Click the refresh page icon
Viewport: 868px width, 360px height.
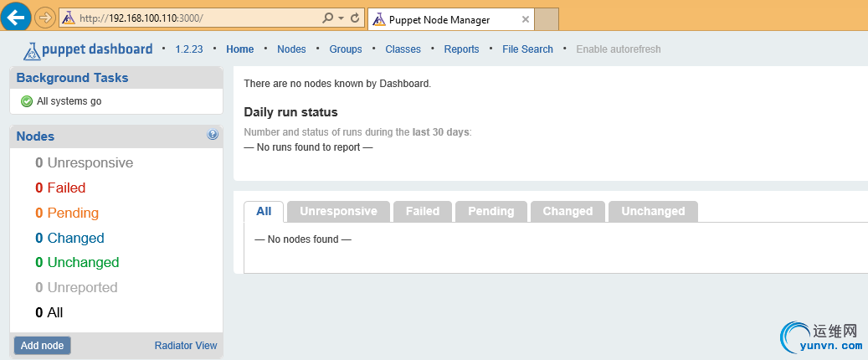click(355, 18)
